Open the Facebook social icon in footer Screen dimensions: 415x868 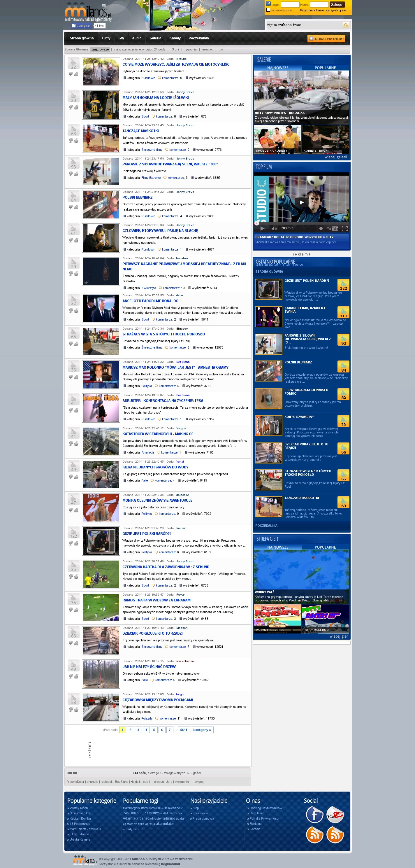click(314, 815)
